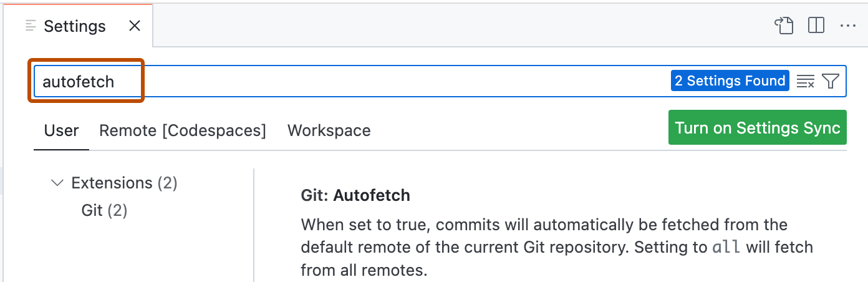The width and height of the screenshot is (868, 282).
Task: Close the Settings editor tab
Action: pyautogui.click(x=134, y=26)
